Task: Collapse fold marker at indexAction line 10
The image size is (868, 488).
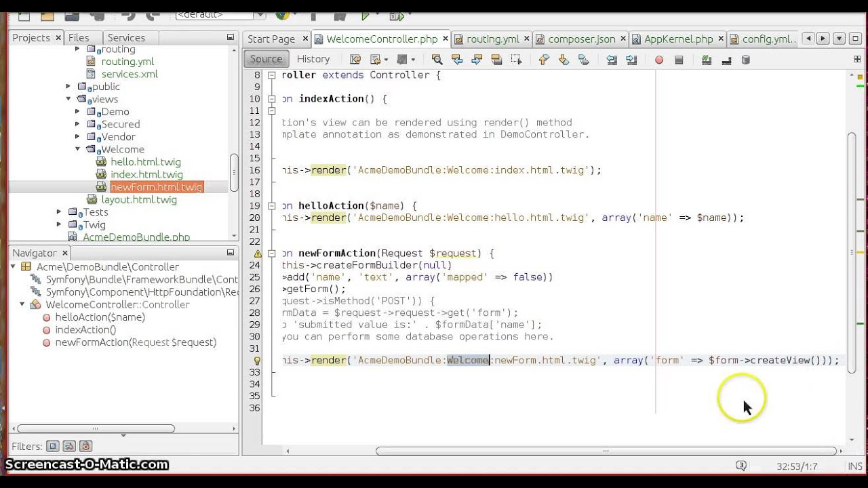Action: 271,99
